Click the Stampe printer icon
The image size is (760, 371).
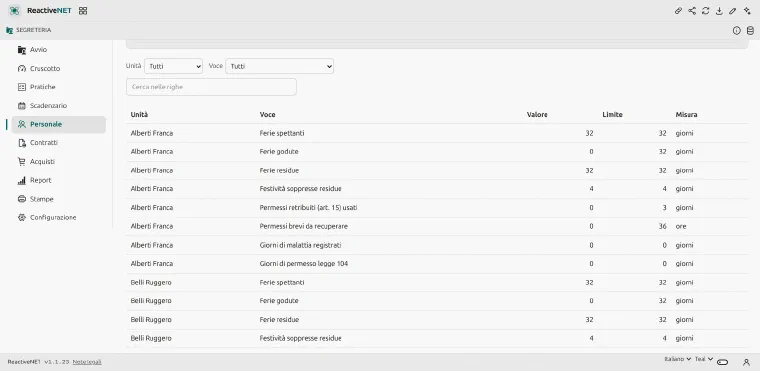(x=21, y=199)
